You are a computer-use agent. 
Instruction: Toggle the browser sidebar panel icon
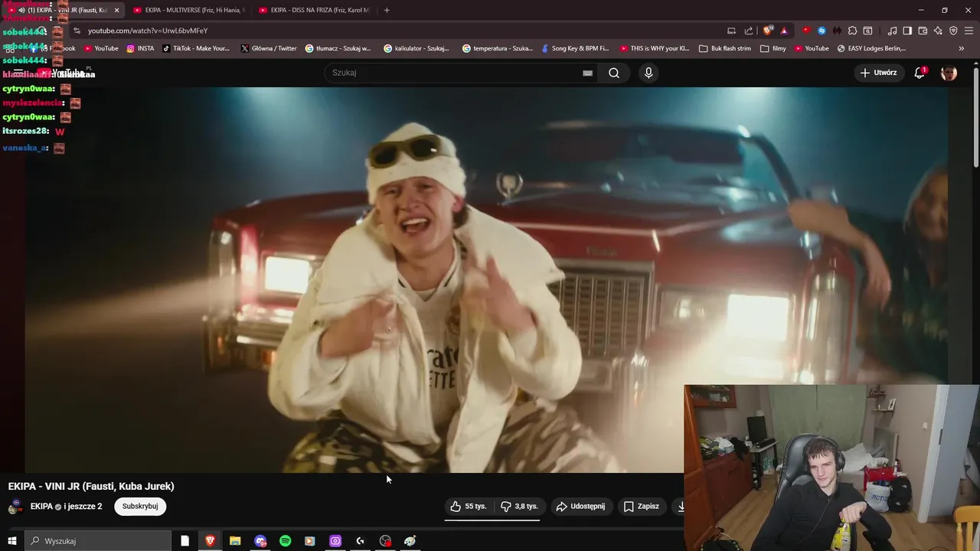pyautogui.click(x=907, y=31)
